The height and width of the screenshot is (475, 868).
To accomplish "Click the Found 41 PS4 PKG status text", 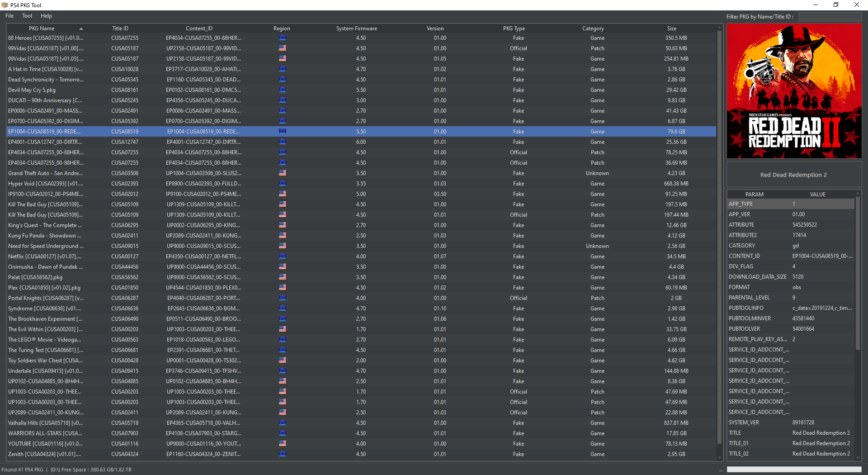I will click(x=23, y=470).
